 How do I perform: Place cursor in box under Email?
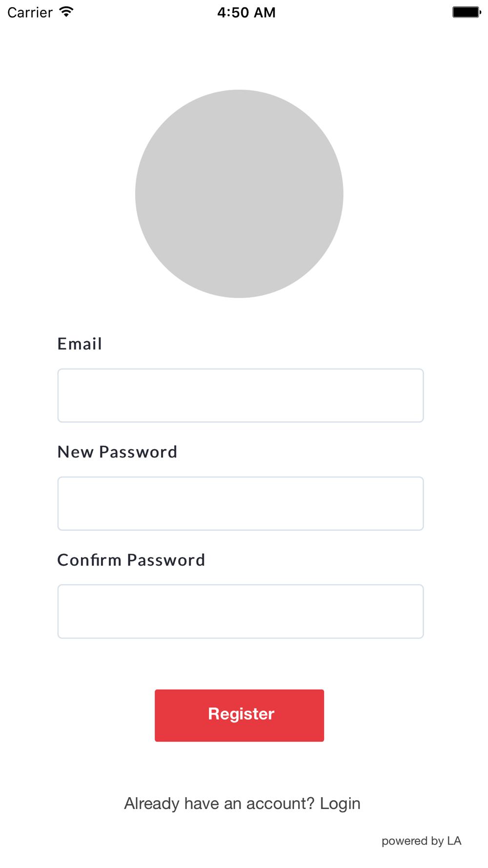pos(241,395)
